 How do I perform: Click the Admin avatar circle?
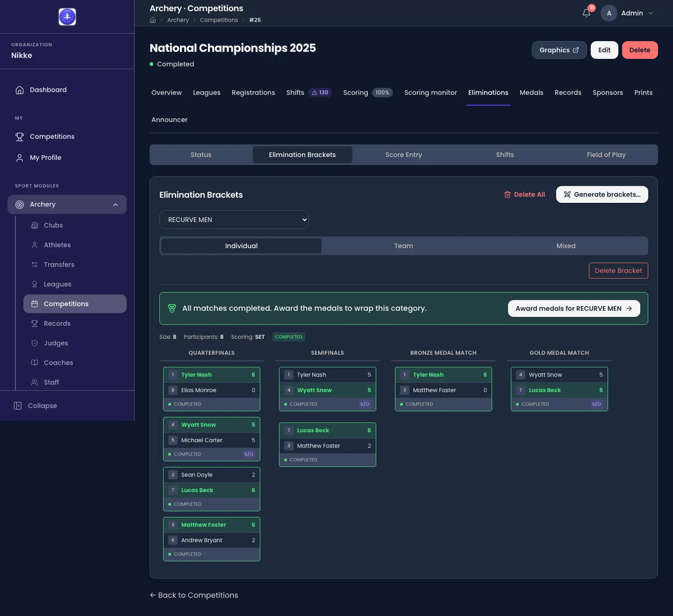click(609, 13)
